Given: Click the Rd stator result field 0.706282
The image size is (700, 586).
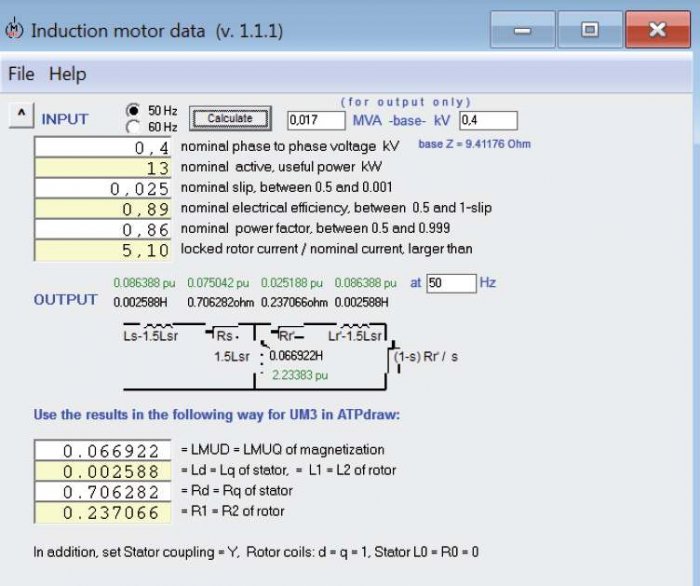Looking at the screenshot, I should (103, 491).
